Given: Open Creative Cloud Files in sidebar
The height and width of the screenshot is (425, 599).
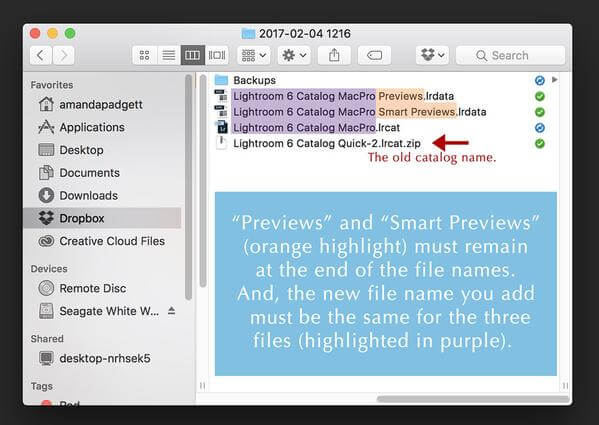Looking at the screenshot, I should click(102, 241).
